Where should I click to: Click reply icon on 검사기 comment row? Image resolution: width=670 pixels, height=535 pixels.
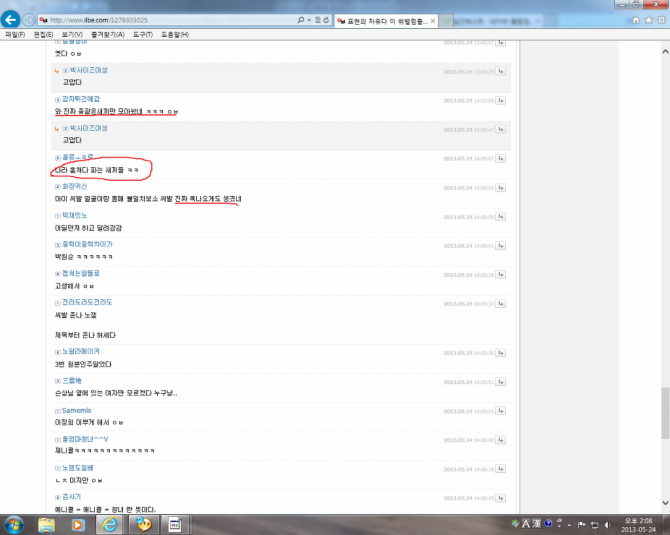(501, 498)
